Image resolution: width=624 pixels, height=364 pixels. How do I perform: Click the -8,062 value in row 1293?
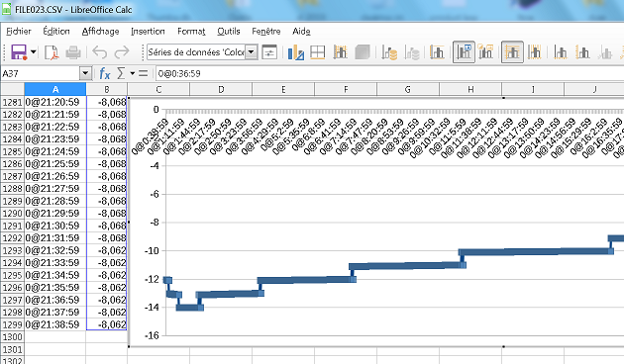pyautogui.click(x=107, y=250)
